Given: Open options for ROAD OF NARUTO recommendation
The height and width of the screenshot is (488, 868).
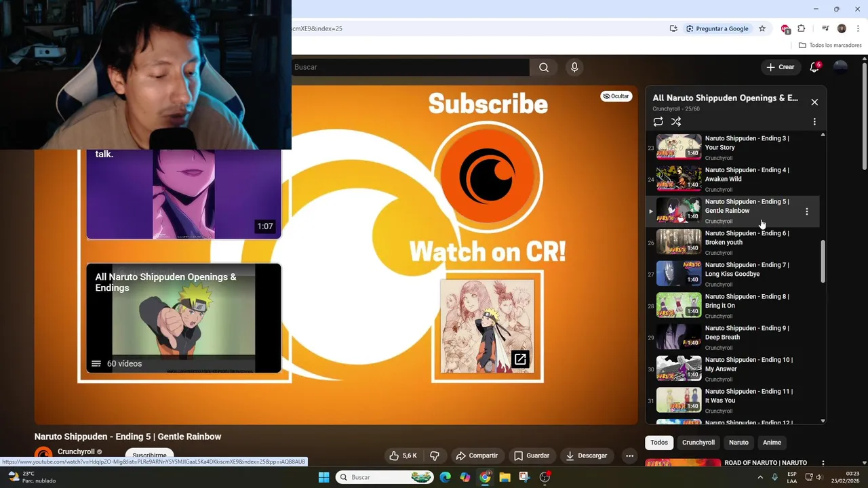Looking at the screenshot, I should pos(823,464).
